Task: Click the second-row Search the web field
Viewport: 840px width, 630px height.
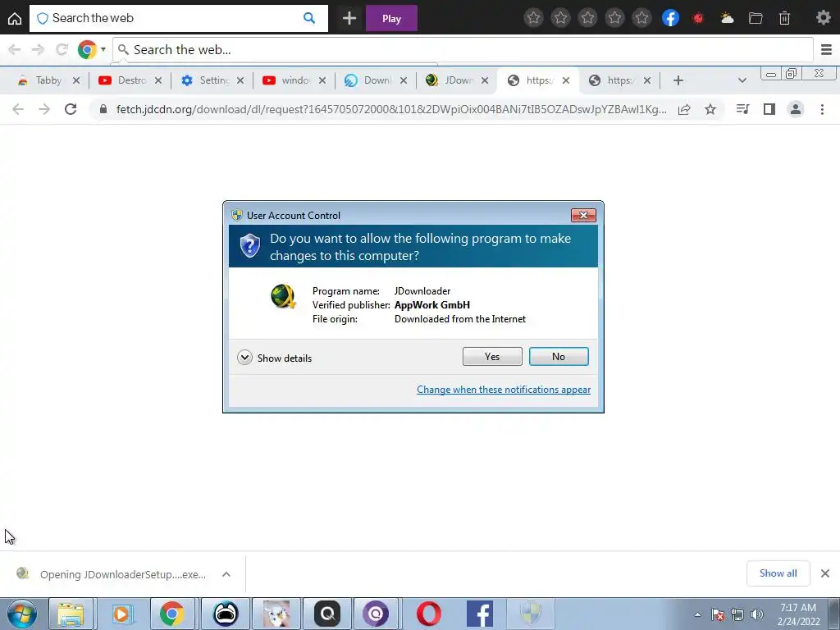Action: [x=463, y=50]
